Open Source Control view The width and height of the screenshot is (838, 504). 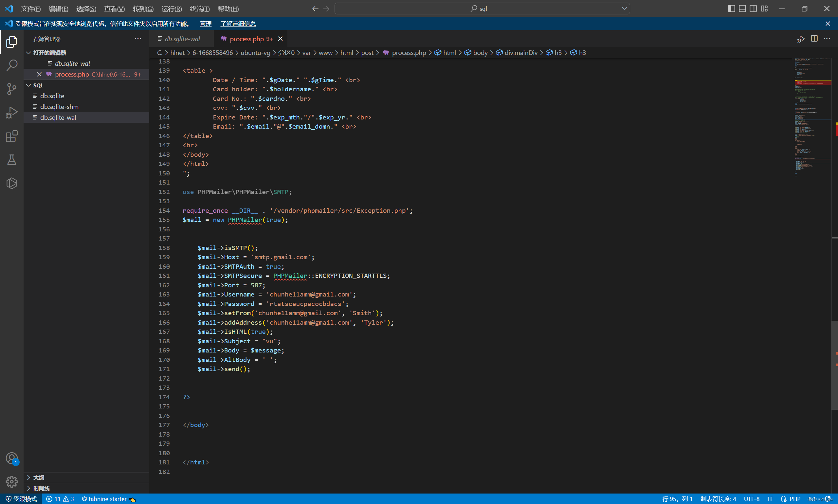pos(11,89)
